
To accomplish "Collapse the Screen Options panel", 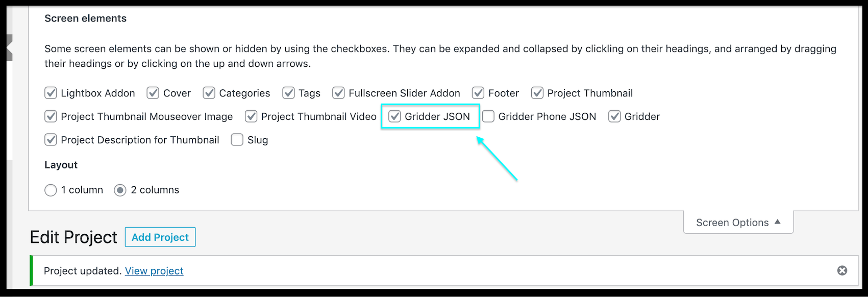I will (x=738, y=222).
